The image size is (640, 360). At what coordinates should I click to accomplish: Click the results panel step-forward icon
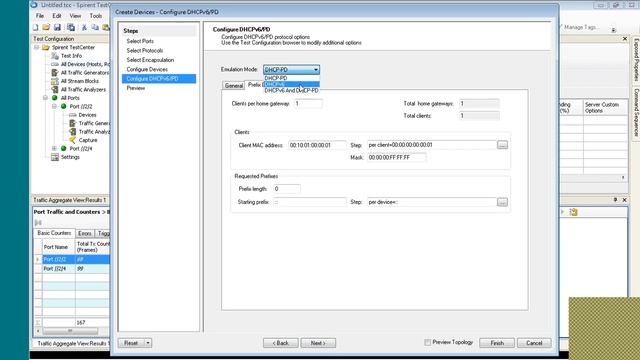tap(38, 222)
